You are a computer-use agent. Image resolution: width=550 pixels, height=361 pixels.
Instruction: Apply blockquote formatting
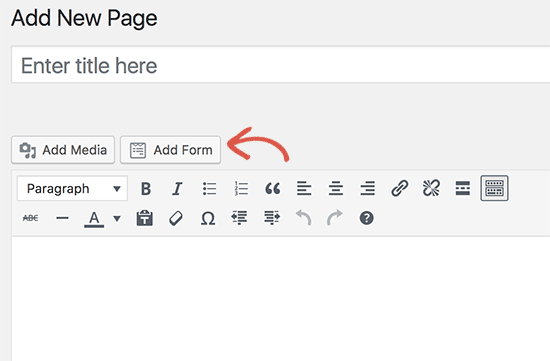point(273,189)
